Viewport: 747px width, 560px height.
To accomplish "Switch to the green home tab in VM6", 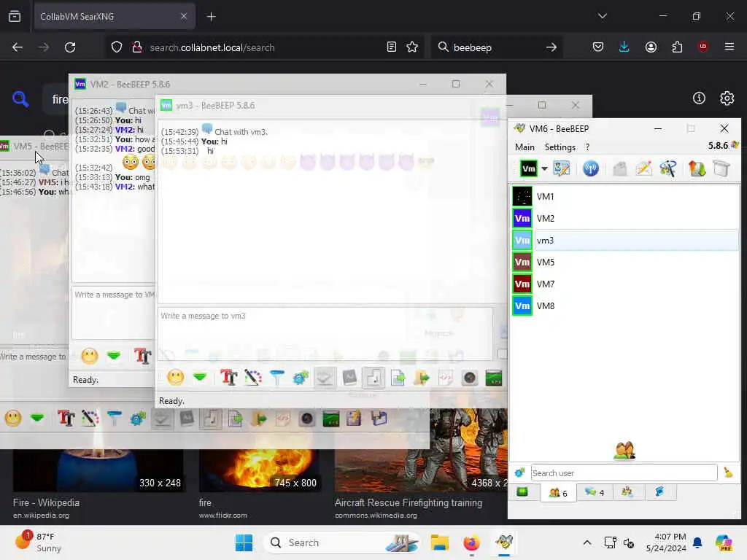I will tap(522, 492).
